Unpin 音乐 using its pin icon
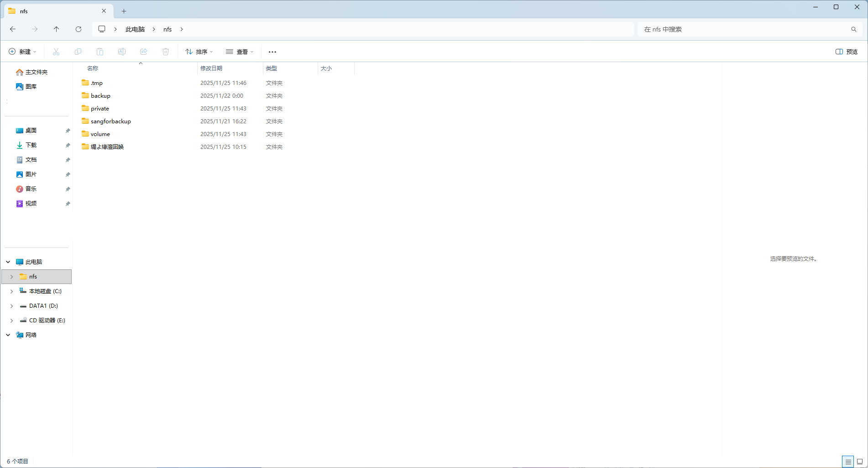Image resolution: width=868 pixels, height=468 pixels. (x=68, y=189)
